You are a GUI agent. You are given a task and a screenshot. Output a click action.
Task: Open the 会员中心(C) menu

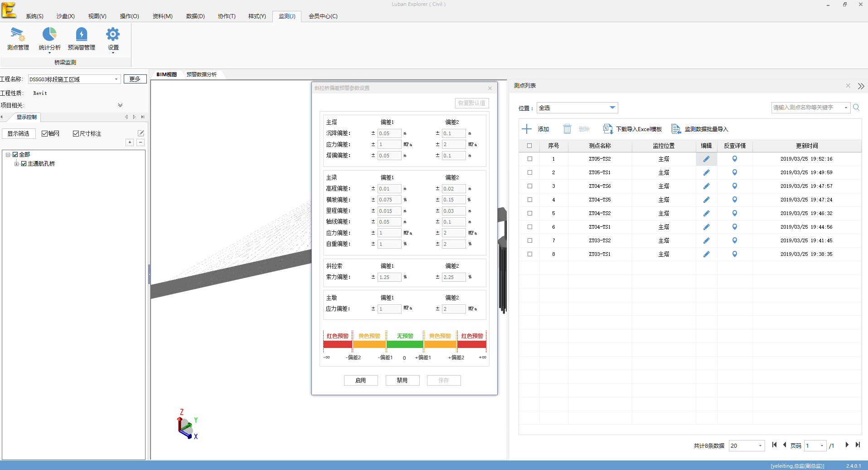[323, 16]
